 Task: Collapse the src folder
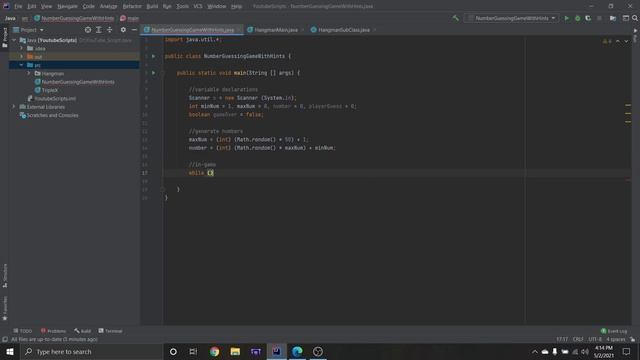21,65
